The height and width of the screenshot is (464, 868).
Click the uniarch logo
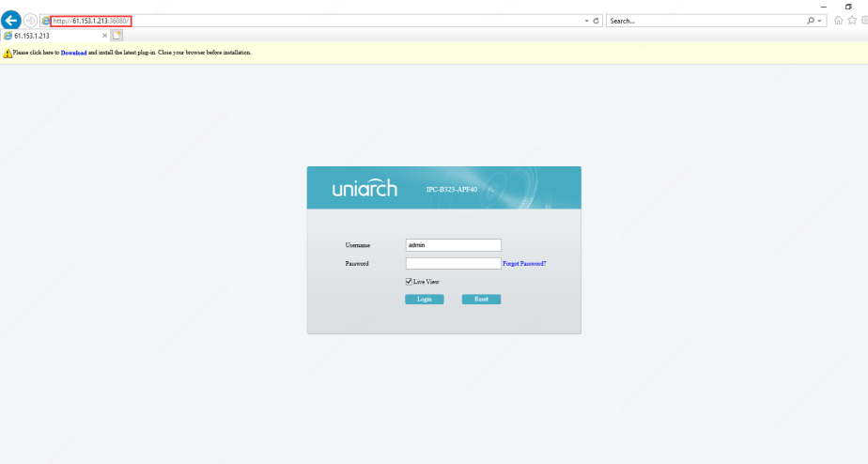coord(364,188)
